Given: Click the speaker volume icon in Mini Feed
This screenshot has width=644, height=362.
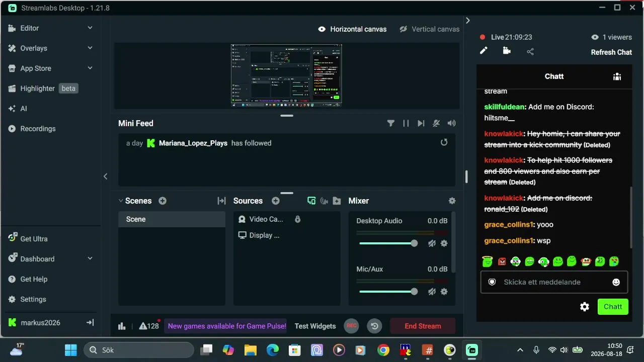Looking at the screenshot, I should [452, 123].
